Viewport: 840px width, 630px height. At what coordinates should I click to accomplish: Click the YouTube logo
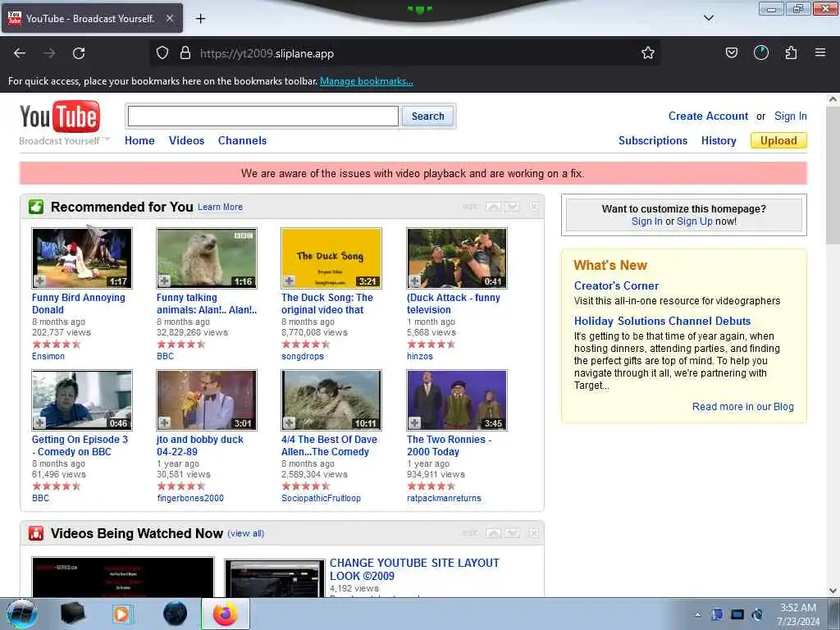[59, 116]
